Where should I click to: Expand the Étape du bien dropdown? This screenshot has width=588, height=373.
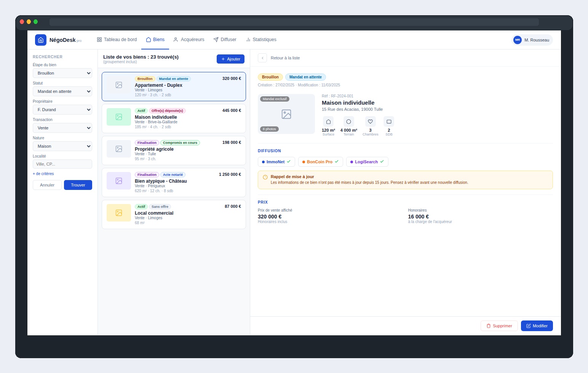(x=62, y=73)
